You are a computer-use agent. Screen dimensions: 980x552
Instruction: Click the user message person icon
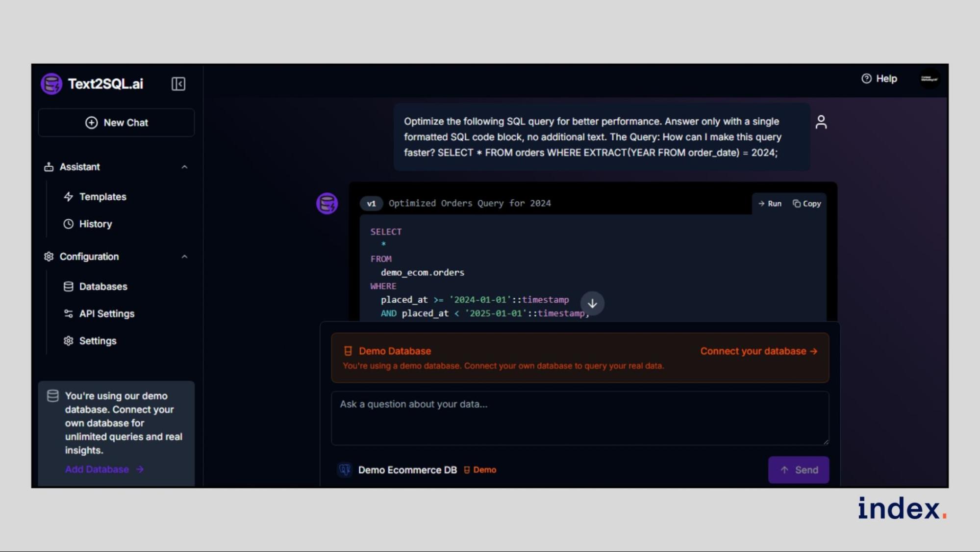pos(821,122)
